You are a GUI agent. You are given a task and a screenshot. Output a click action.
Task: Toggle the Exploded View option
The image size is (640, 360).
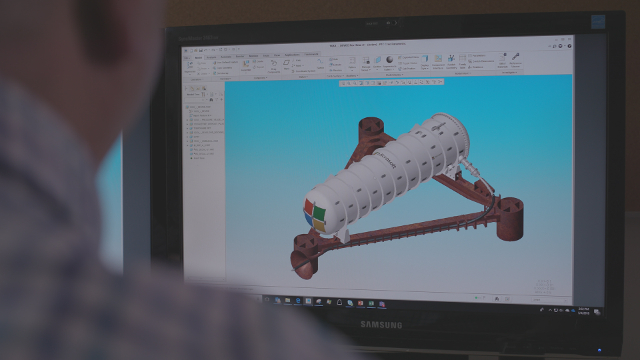(x=408, y=58)
